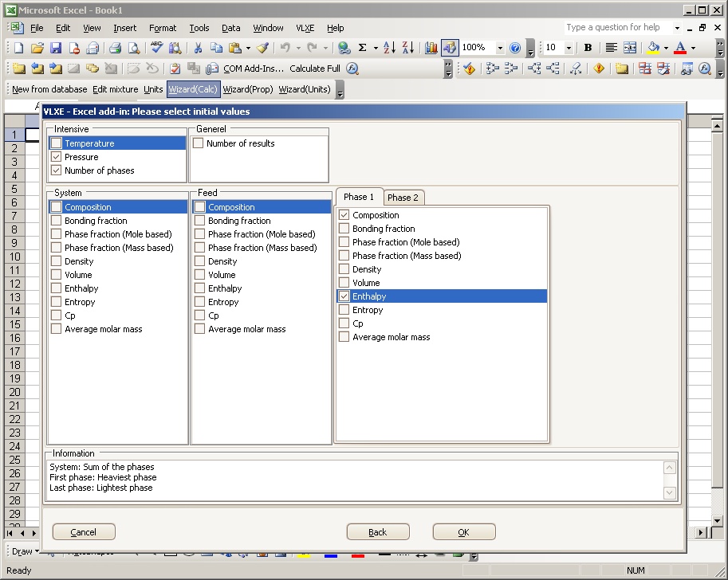Click the Trace Precedents icon

[492, 69]
